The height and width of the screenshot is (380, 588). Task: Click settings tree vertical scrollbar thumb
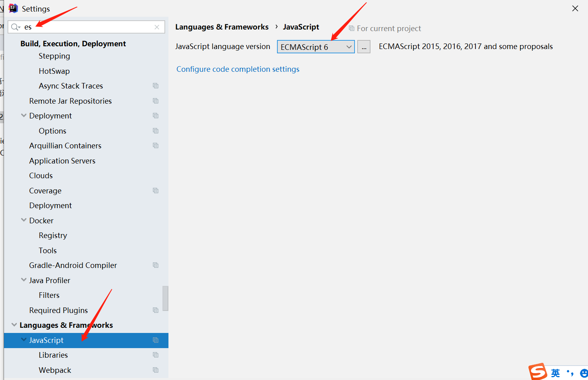click(x=165, y=298)
